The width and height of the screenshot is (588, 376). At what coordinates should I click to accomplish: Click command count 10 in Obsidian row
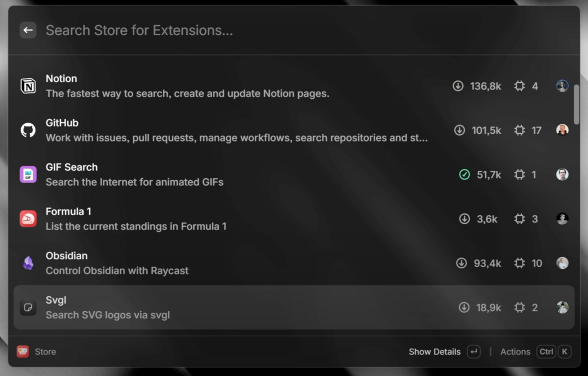[x=537, y=263]
